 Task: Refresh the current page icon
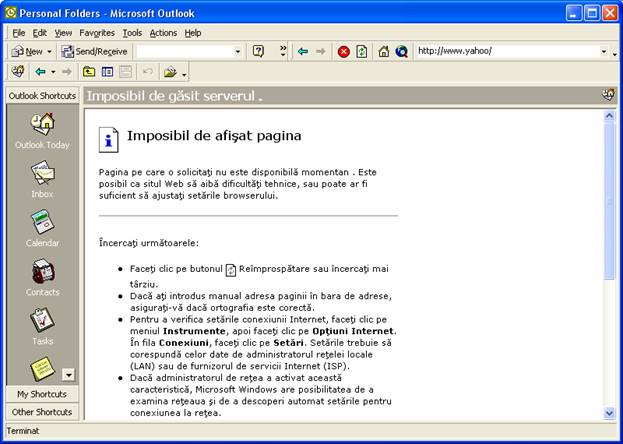click(x=362, y=52)
